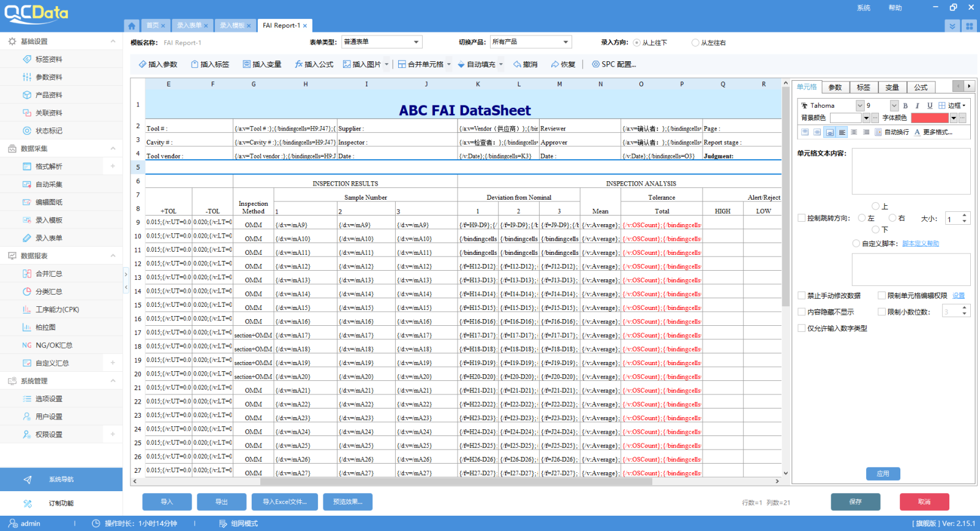The image size is (980, 531).
Task: Click 导出 button
Action: click(x=222, y=502)
